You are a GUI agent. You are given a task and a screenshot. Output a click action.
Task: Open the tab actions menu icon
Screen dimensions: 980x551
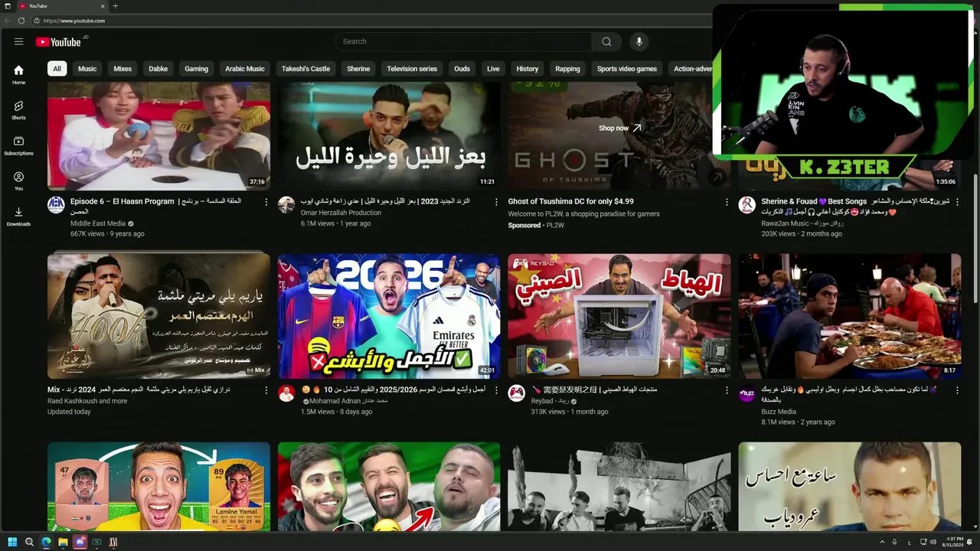click(x=7, y=6)
